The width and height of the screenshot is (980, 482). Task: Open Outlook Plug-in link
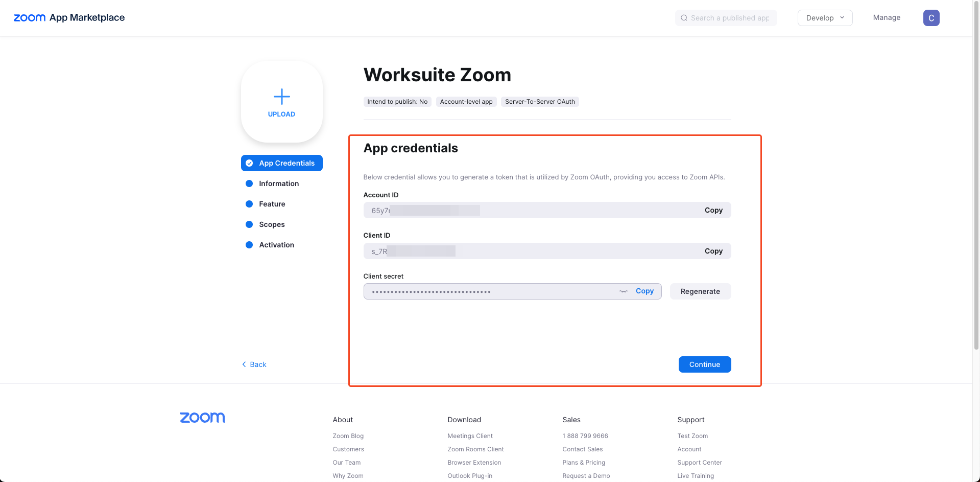[470, 476]
